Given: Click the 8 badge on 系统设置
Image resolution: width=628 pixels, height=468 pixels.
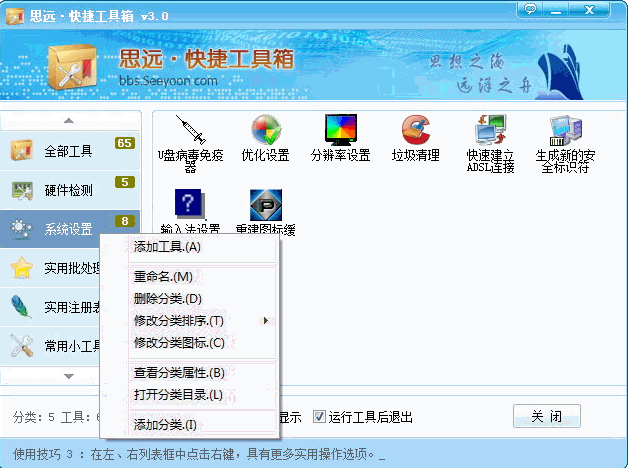Looking at the screenshot, I should [x=125, y=221].
